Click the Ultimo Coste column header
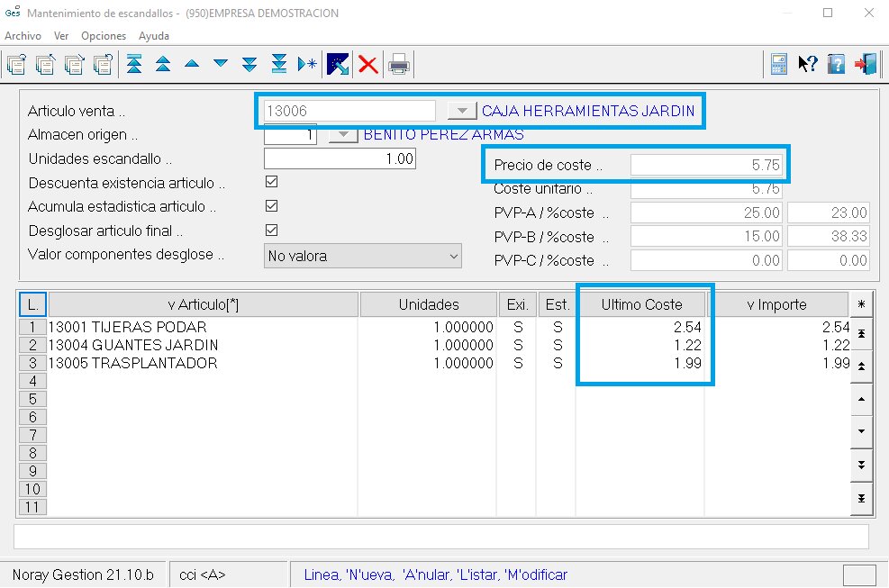 pyautogui.click(x=641, y=304)
